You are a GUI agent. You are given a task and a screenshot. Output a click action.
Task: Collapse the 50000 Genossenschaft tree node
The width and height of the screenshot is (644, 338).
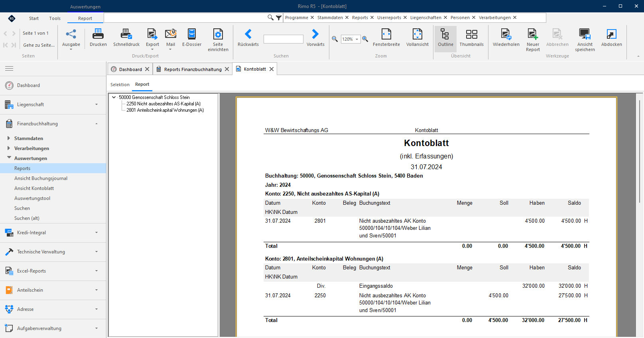tap(114, 97)
